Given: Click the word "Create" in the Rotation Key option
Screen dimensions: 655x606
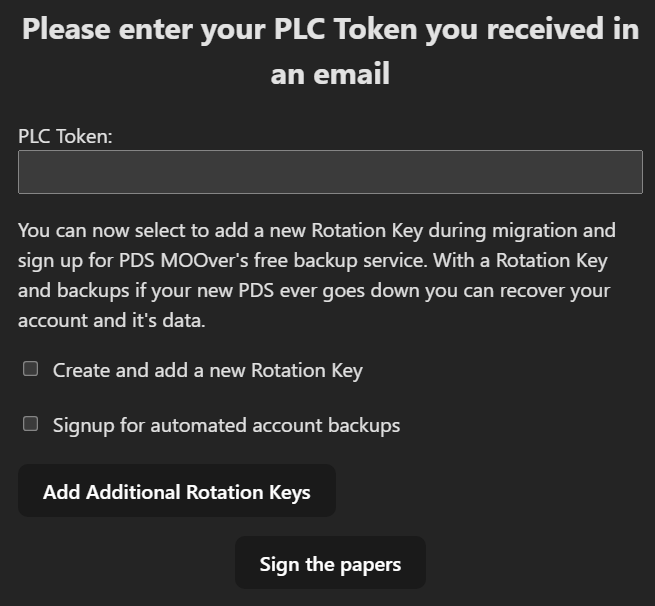Looking at the screenshot, I should click(x=82, y=370).
